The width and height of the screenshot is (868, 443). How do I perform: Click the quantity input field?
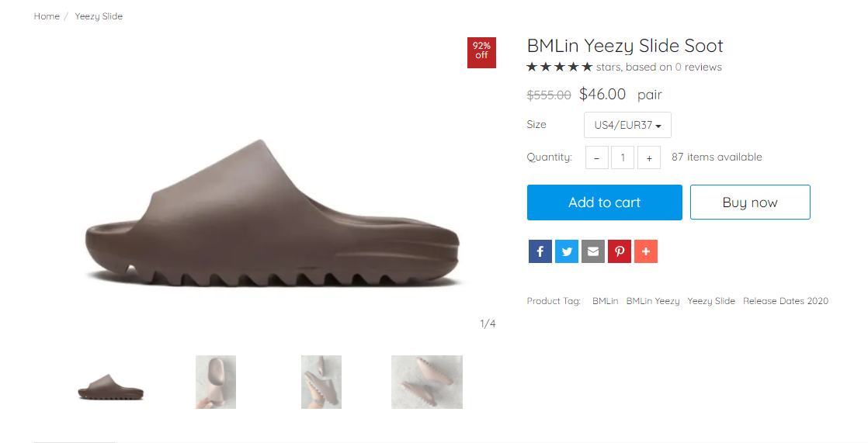click(623, 157)
